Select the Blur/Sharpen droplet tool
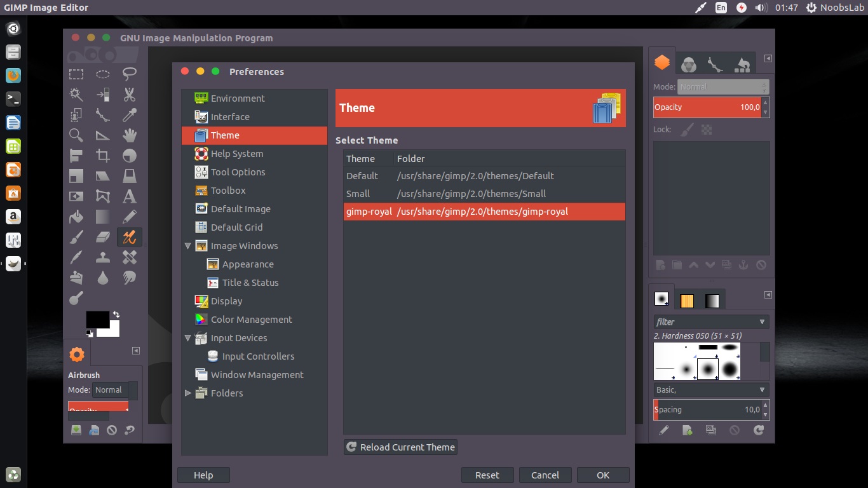Screen dimensions: 868x488 click(x=103, y=278)
